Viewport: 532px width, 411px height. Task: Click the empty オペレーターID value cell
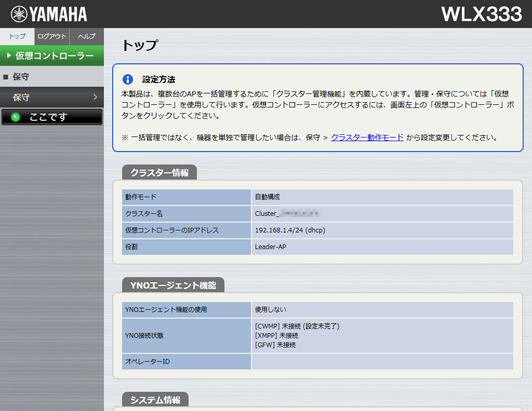[x=382, y=362]
